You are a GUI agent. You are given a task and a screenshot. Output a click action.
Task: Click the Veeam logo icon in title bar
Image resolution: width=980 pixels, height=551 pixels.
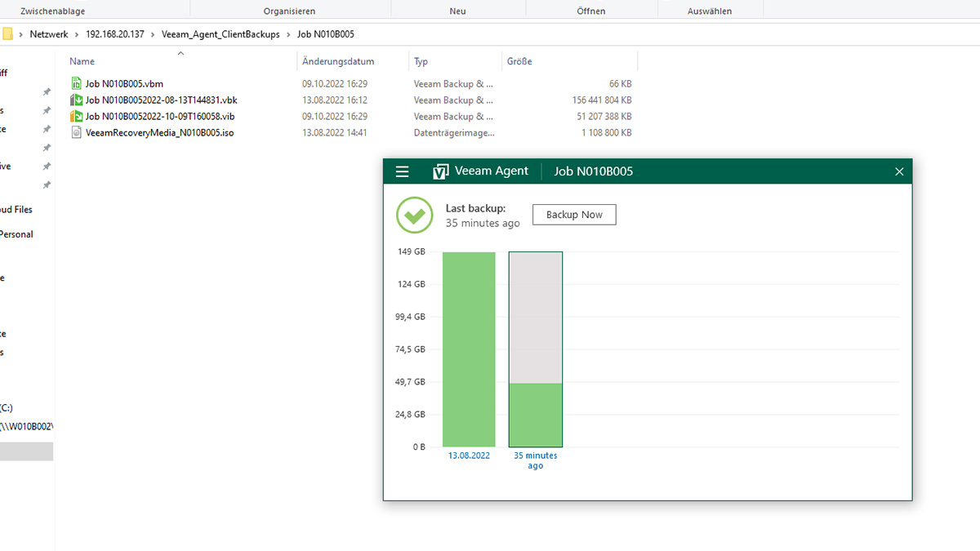coord(441,171)
